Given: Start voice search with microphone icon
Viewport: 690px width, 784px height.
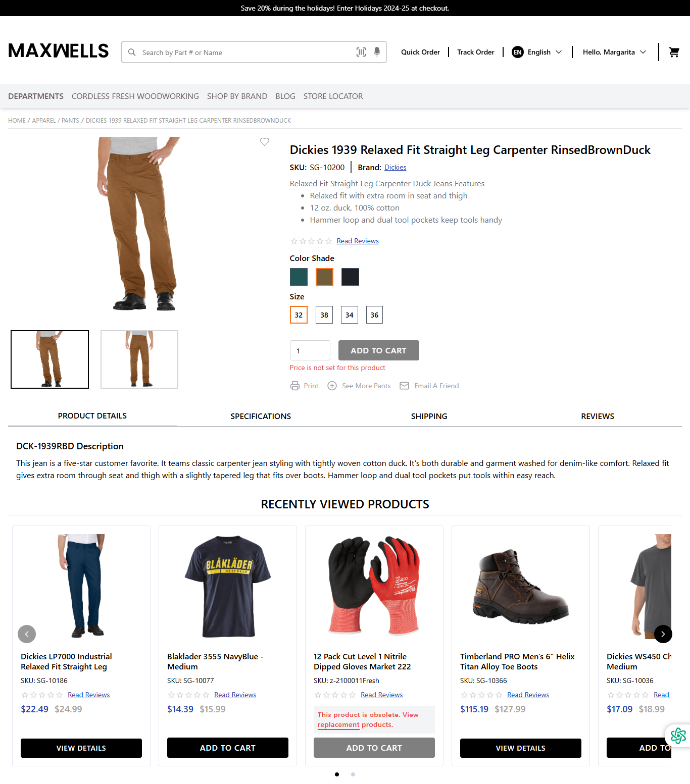Looking at the screenshot, I should (x=377, y=52).
